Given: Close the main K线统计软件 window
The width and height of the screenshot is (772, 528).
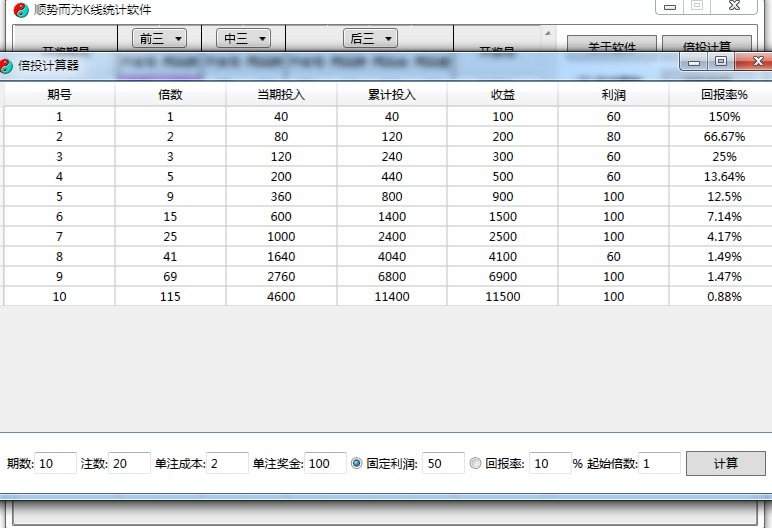Looking at the screenshot, I should 734,6.
